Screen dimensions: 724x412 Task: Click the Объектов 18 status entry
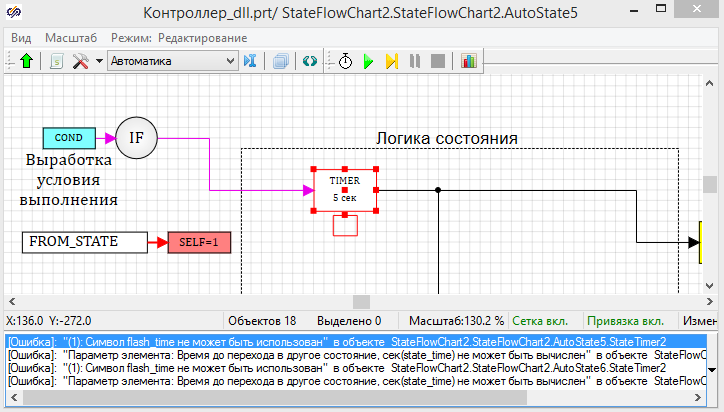point(262,321)
